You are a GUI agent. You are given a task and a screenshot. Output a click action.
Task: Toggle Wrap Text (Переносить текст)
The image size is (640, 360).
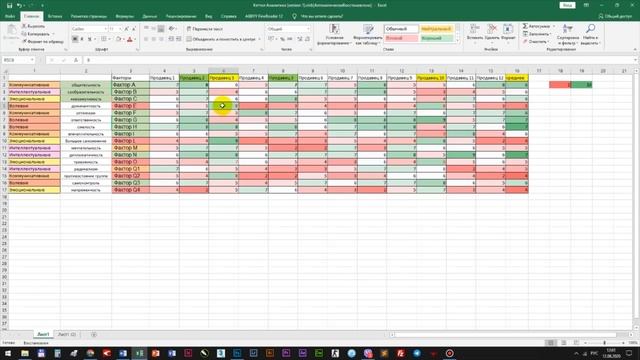tap(205, 29)
